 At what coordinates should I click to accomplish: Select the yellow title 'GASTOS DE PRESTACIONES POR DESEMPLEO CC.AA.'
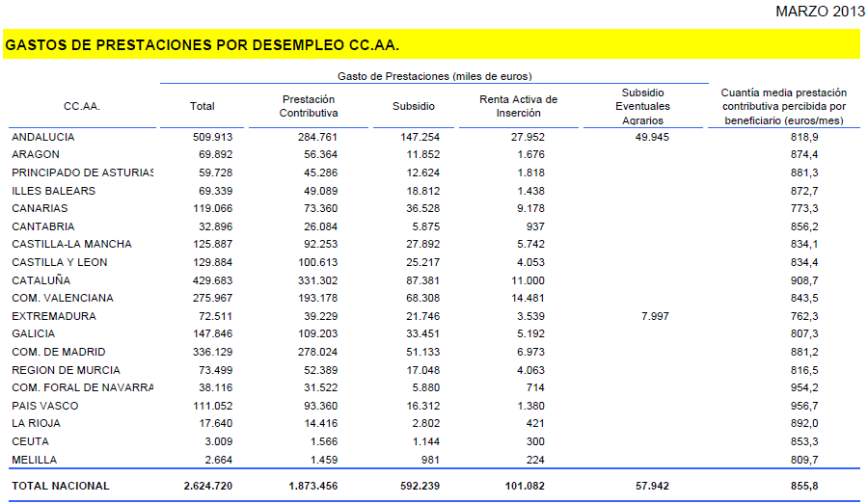click(x=203, y=45)
